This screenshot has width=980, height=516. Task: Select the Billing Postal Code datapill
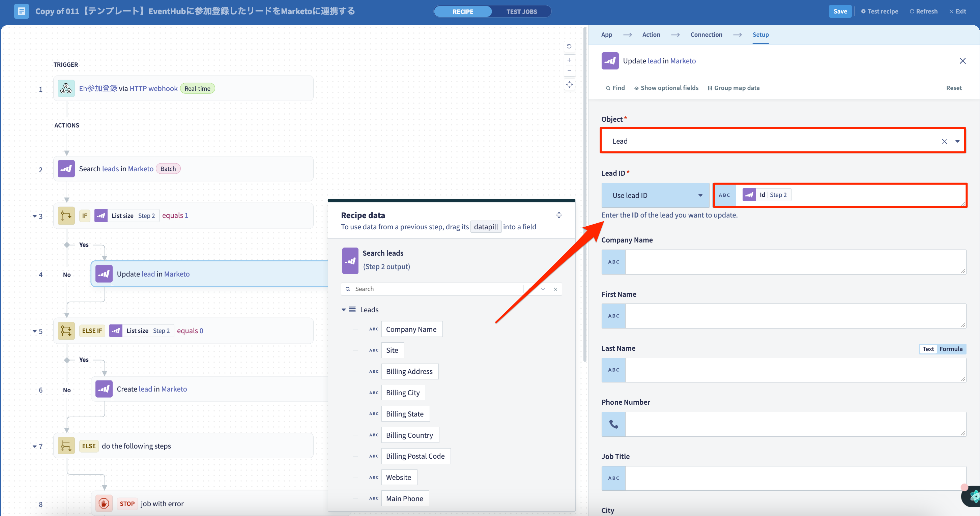pos(416,456)
